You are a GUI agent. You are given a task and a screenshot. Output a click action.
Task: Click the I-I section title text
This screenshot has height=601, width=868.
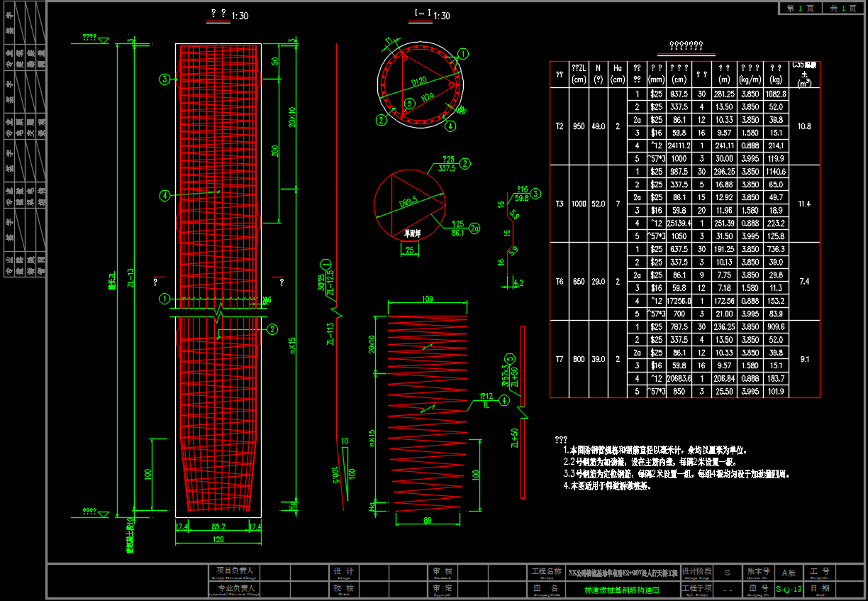(x=423, y=15)
